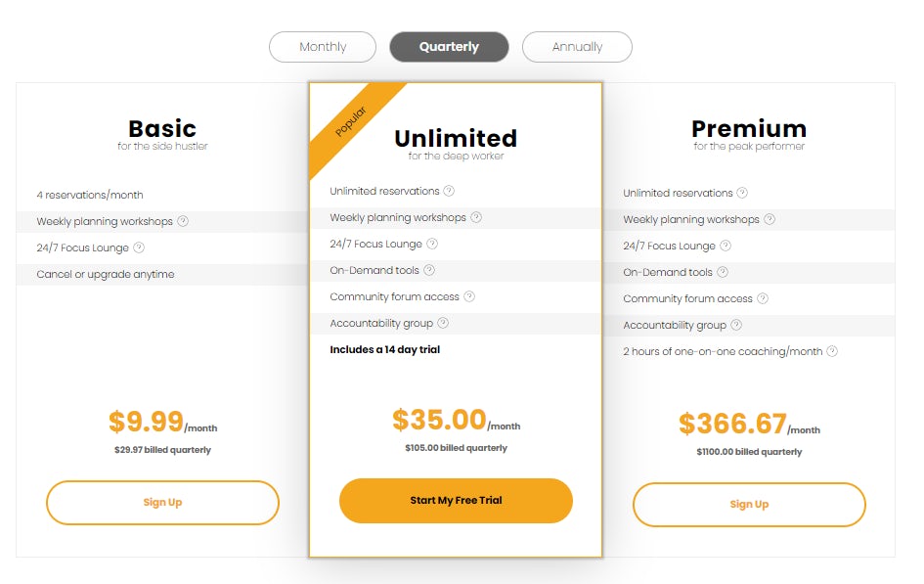Screen dimensions: 924x584
Task: Click the Popular ribbon on Unlimited card
Action: point(351,121)
